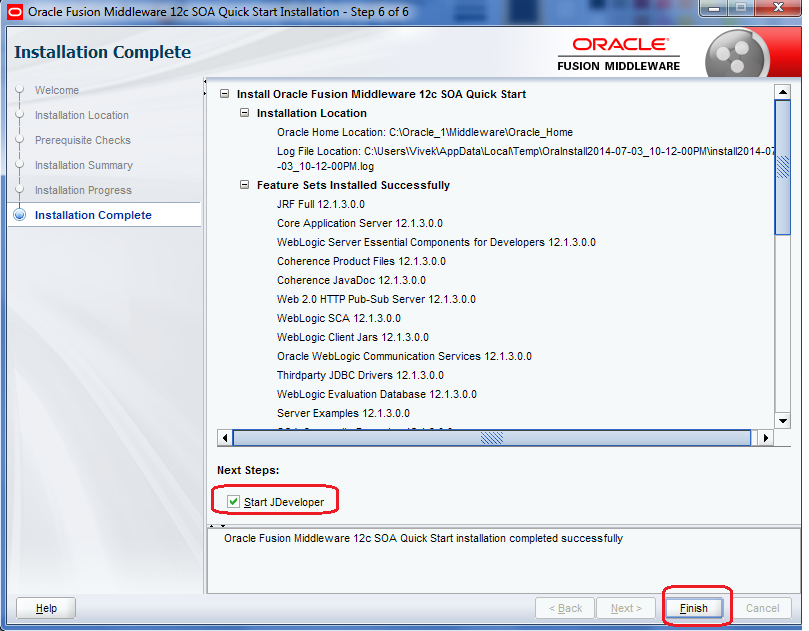Click the Installation Summary step icon
The image size is (809, 631).
22,165
